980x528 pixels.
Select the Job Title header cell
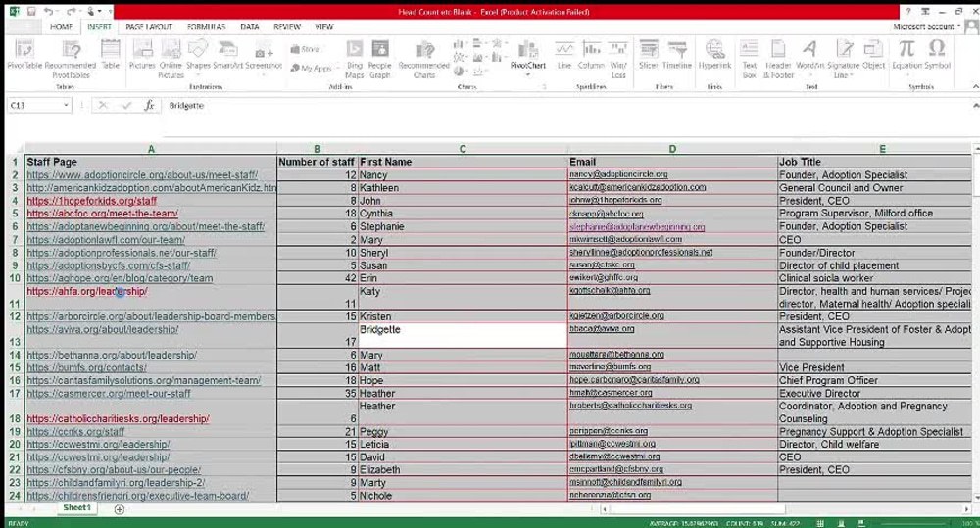click(x=875, y=162)
